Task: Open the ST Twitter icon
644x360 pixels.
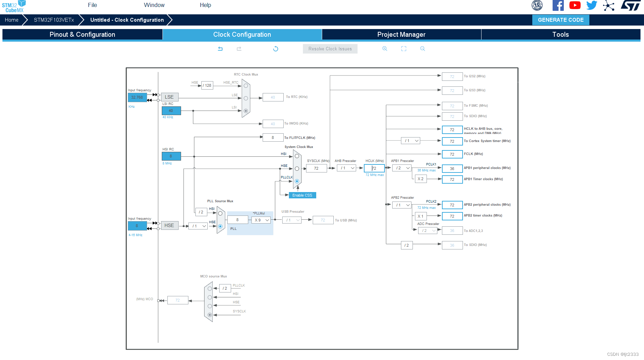Action: pyautogui.click(x=592, y=5)
